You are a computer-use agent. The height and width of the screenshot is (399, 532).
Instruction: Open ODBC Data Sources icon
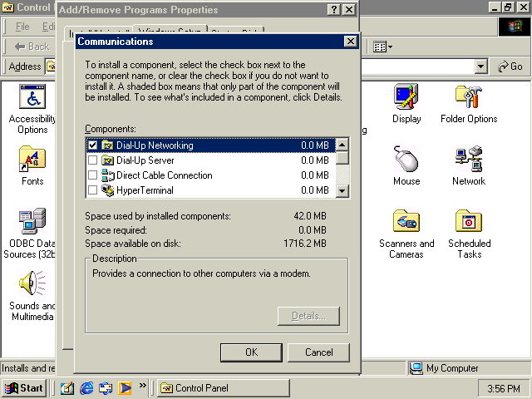(x=32, y=221)
